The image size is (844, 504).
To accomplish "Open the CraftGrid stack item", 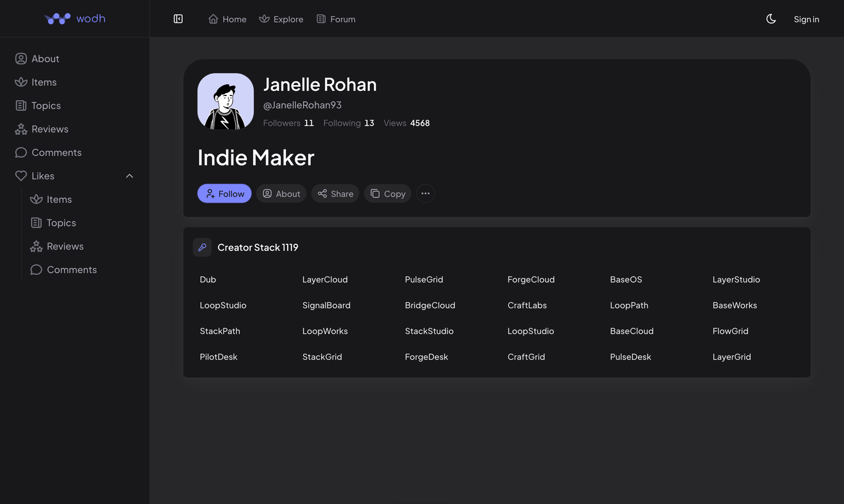I will click(526, 357).
